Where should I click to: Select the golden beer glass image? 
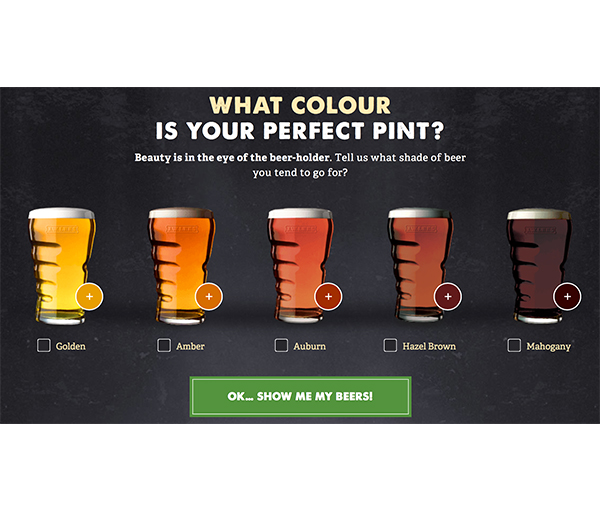click(x=62, y=266)
